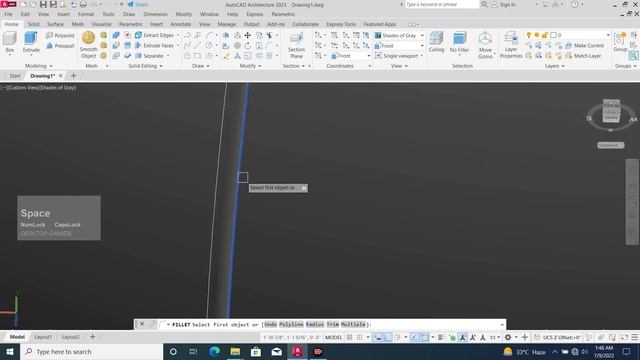Image resolution: width=640 pixels, height=360 pixels.
Task: Expand the Modeling panel
Action: click(x=39, y=66)
